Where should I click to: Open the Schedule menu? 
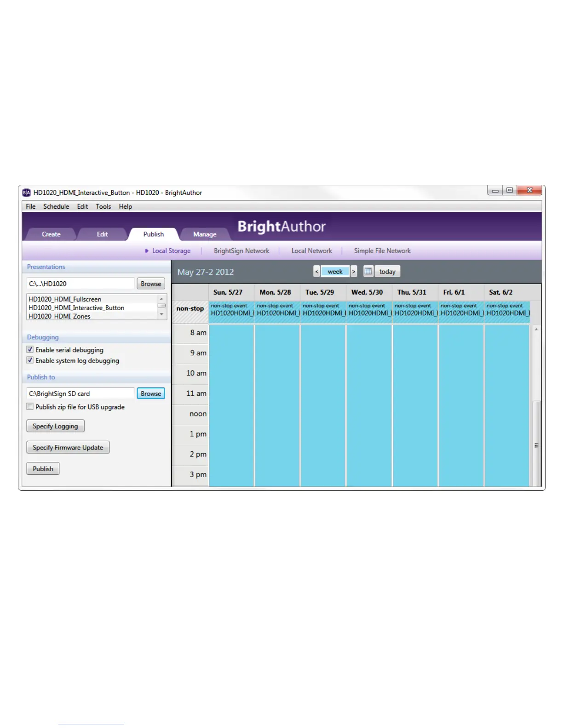click(56, 206)
